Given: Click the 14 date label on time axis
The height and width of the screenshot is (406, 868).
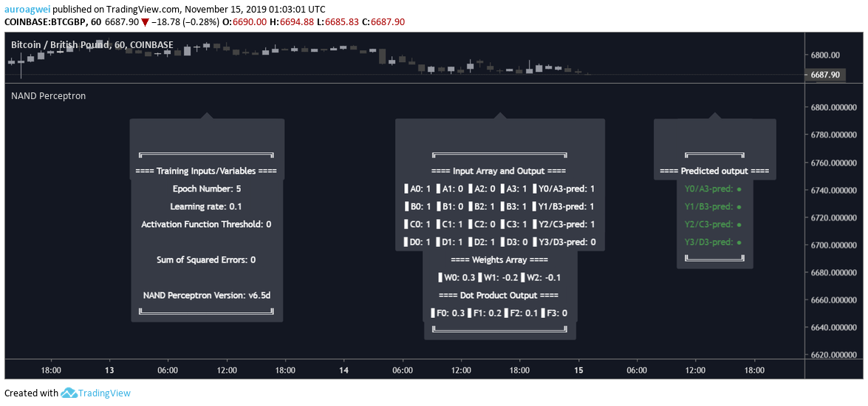Looking at the screenshot, I should pos(344,370).
